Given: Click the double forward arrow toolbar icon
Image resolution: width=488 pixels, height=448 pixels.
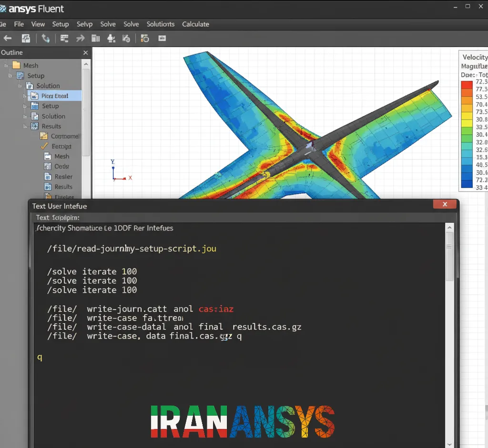Looking at the screenshot, I should click(x=80, y=38).
